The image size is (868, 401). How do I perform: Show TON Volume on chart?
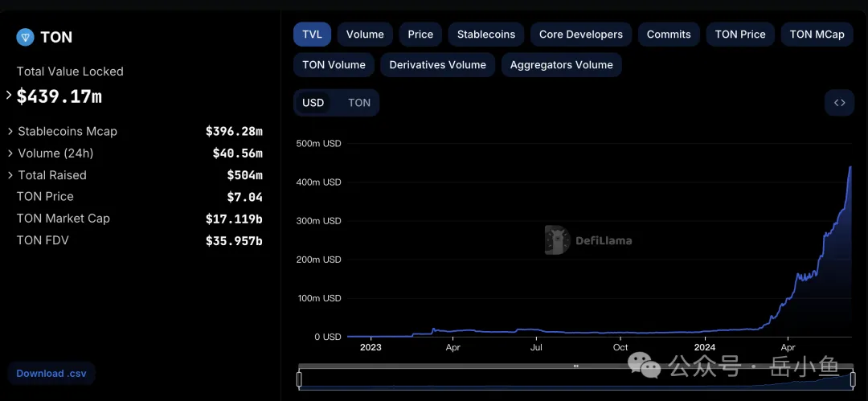pos(334,65)
